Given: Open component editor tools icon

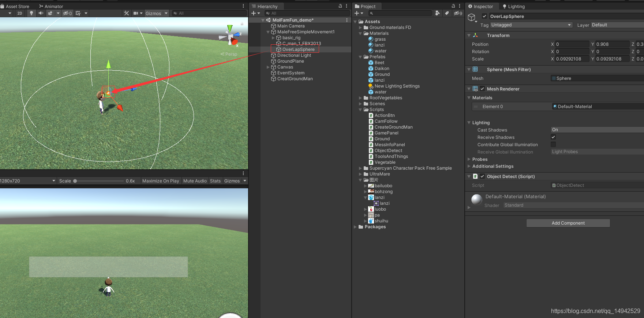Looking at the screenshot, I should (127, 13).
